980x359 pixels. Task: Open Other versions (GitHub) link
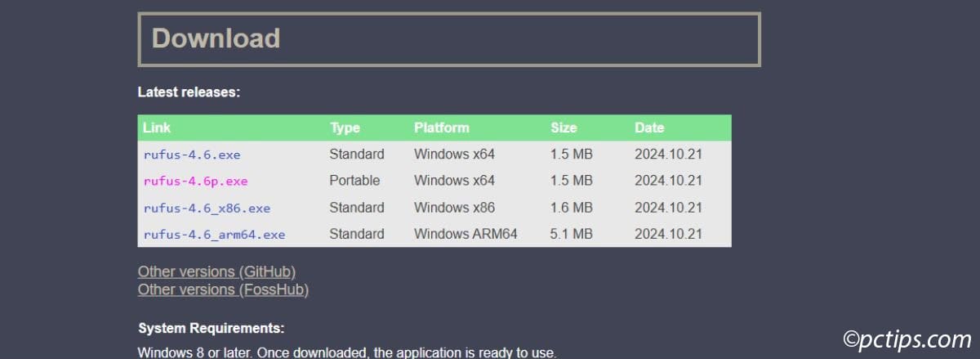pos(216,271)
